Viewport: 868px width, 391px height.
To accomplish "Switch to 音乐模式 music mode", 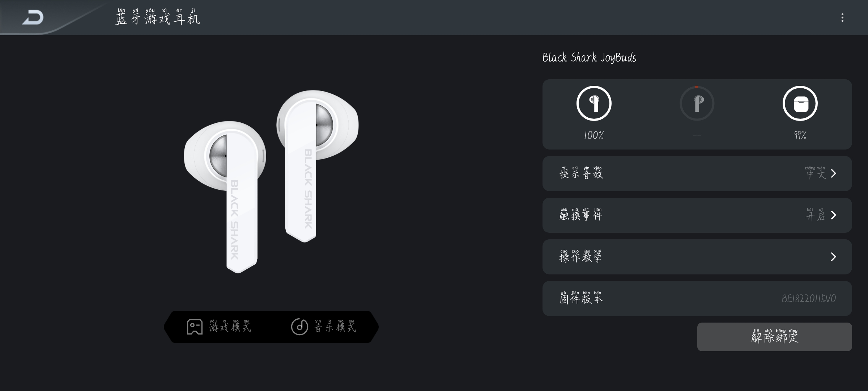I will pyautogui.click(x=335, y=327).
